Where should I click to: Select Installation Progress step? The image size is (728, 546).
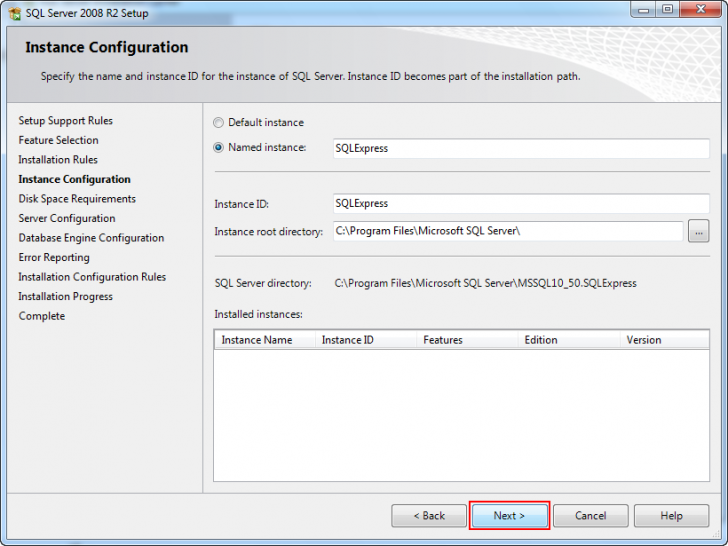(65, 296)
